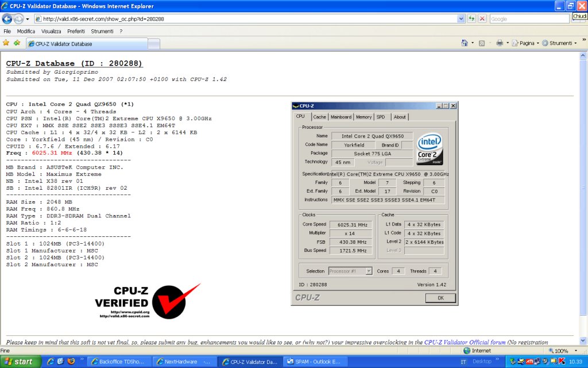Click the CPU-Z Verified badge image
The image size is (588, 368).
[148, 302]
